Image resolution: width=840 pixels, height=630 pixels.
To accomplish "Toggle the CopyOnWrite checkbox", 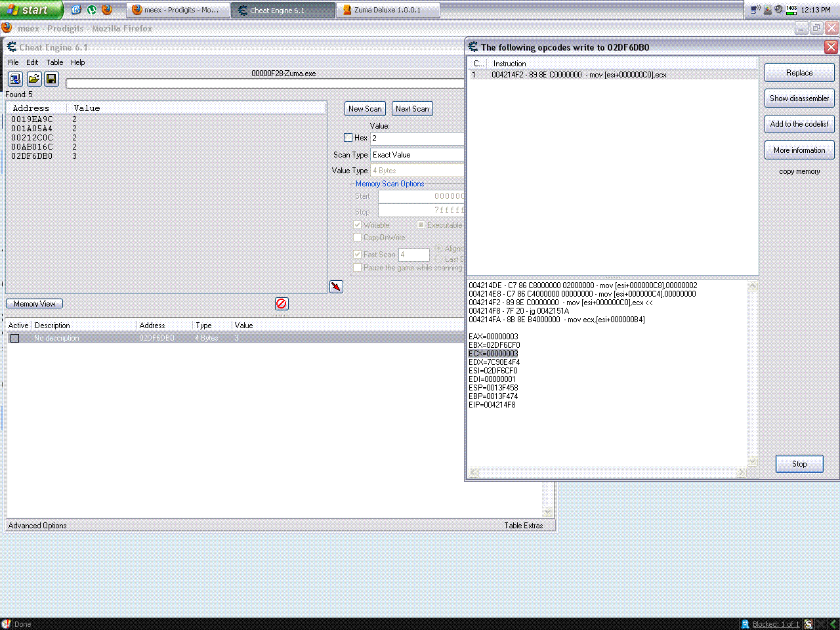I will (x=358, y=238).
